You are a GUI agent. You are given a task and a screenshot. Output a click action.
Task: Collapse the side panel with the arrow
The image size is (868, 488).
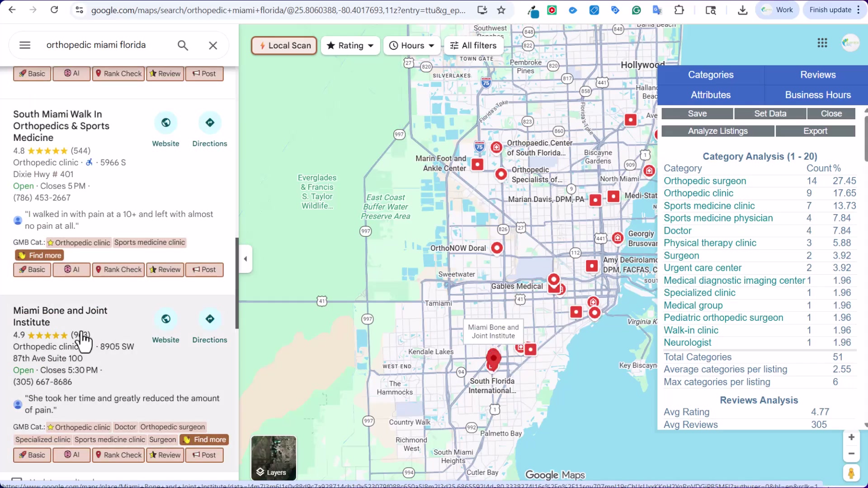[x=245, y=259]
